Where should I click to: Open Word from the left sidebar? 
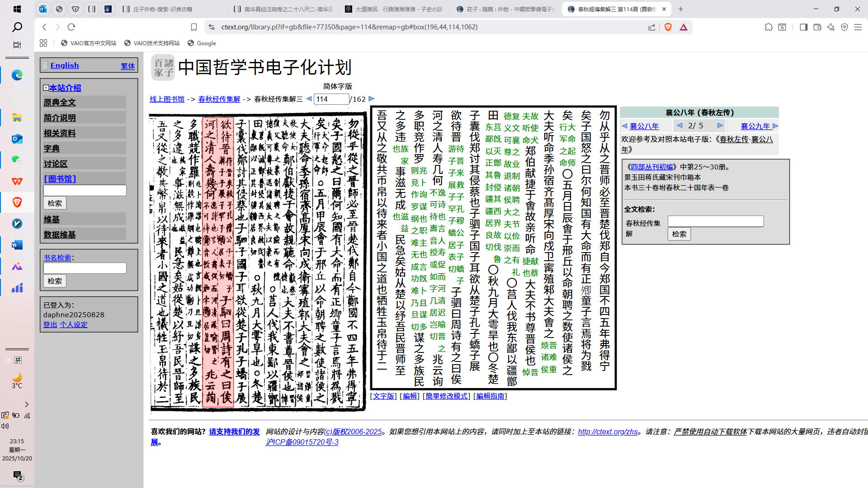click(17, 245)
